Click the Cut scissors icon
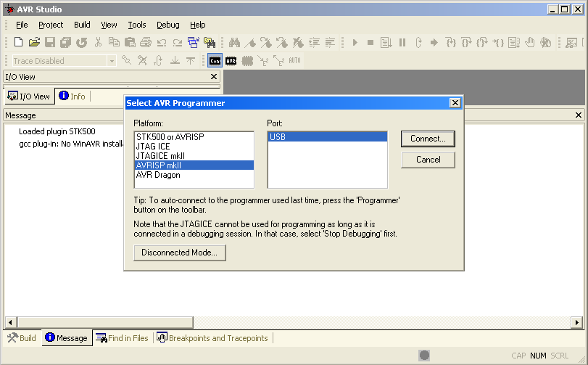 pyautogui.click(x=99, y=42)
